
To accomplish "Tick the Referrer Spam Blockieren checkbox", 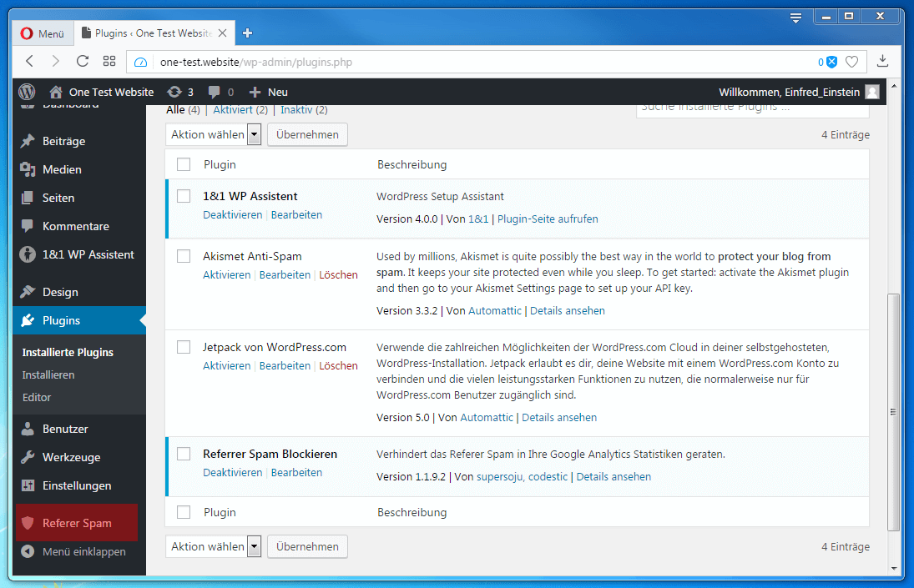I will 184,454.
